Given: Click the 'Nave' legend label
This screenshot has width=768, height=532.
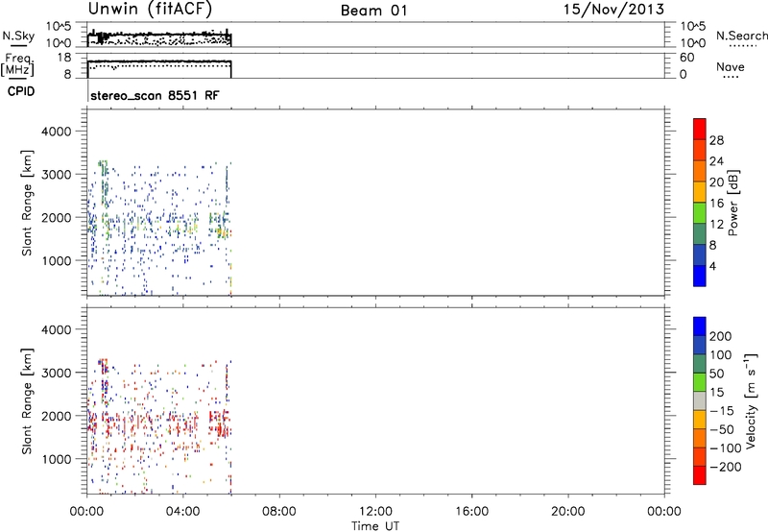Looking at the screenshot, I should [x=730, y=66].
